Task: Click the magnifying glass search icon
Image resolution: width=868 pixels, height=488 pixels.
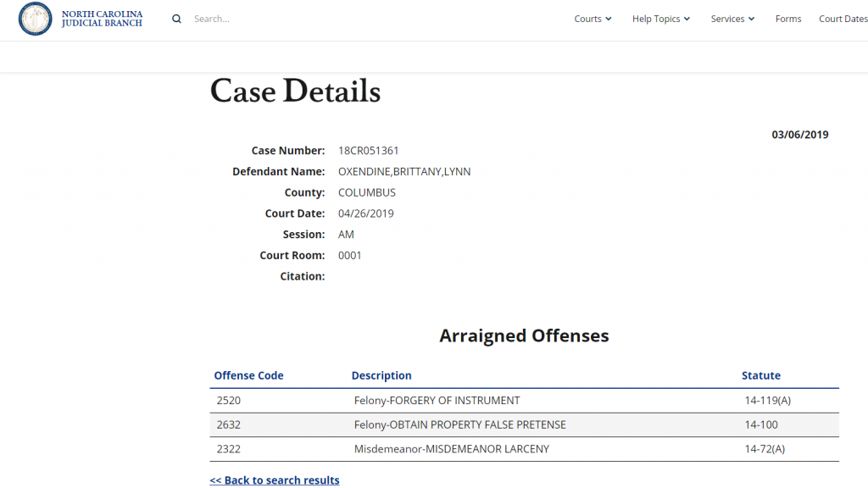Action: 176,19
